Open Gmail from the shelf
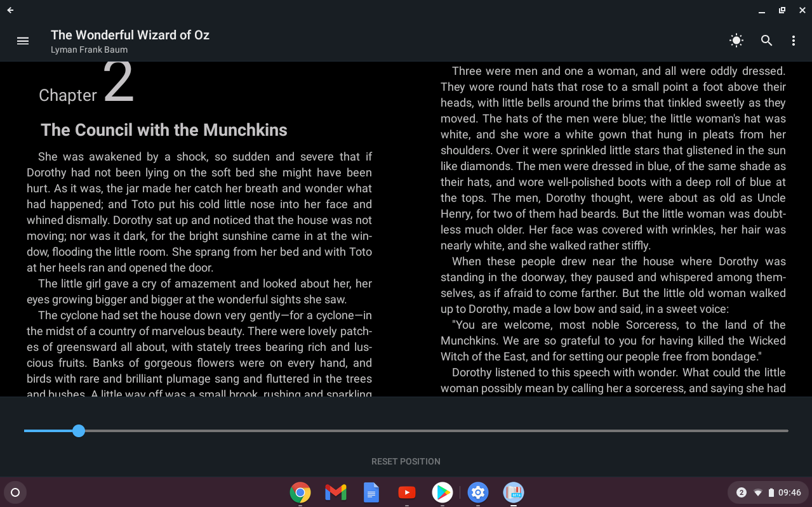This screenshot has height=507, width=812. (x=336, y=492)
